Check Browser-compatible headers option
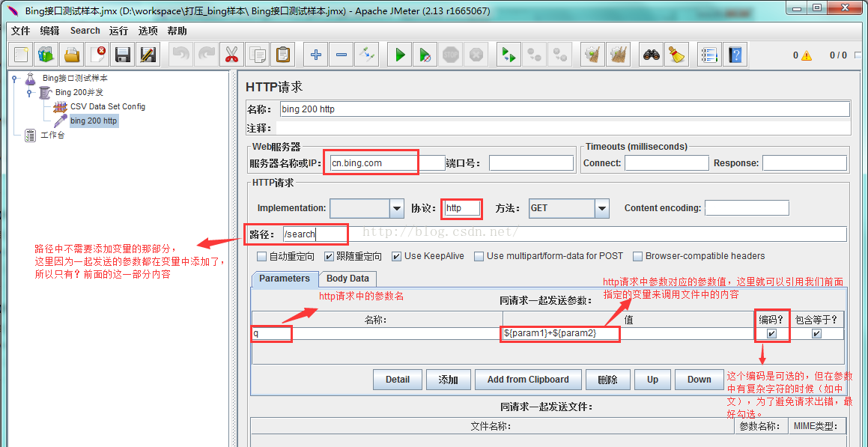The width and height of the screenshot is (868, 447). (x=637, y=257)
